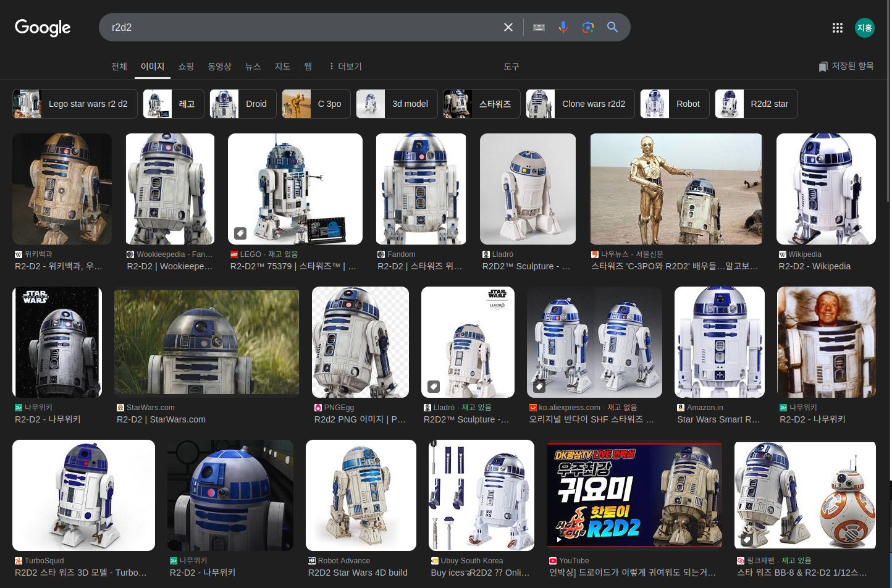Click product tag badge on LEGO image
This screenshot has height=588, width=892.
[240, 233]
